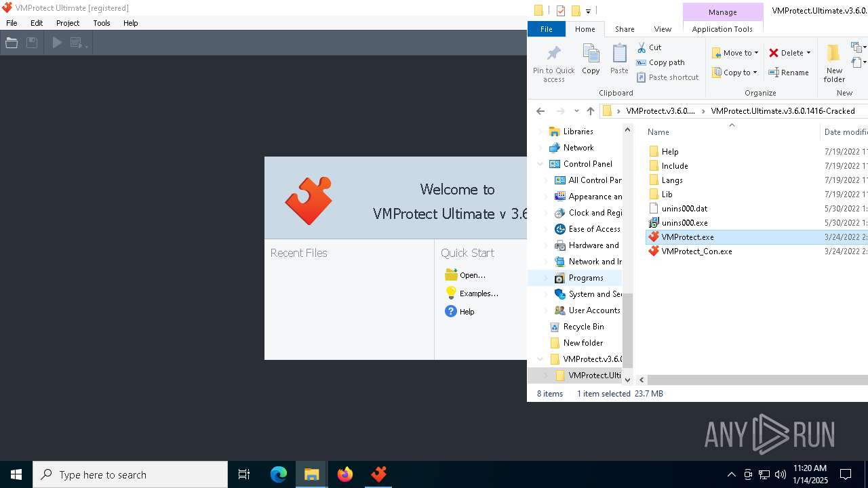868x488 pixels.
Task: Switch to the View ribbon tab
Action: click(x=663, y=29)
